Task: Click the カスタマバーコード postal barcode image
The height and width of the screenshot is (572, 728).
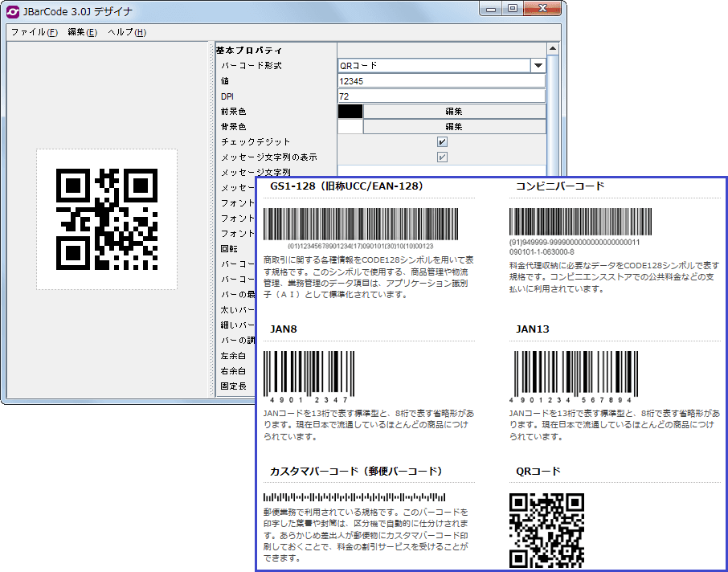Action: pyautogui.click(x=354, y=498)
